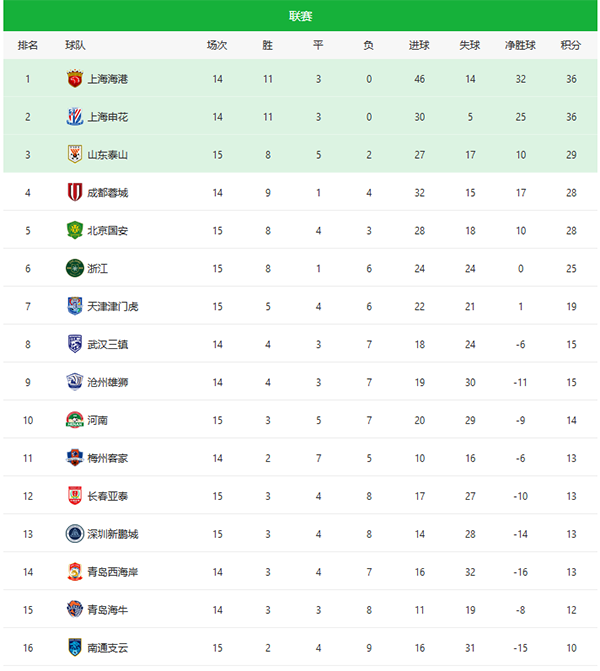
Task: Click the 河南 team crest icon
Action: point(74,420)
